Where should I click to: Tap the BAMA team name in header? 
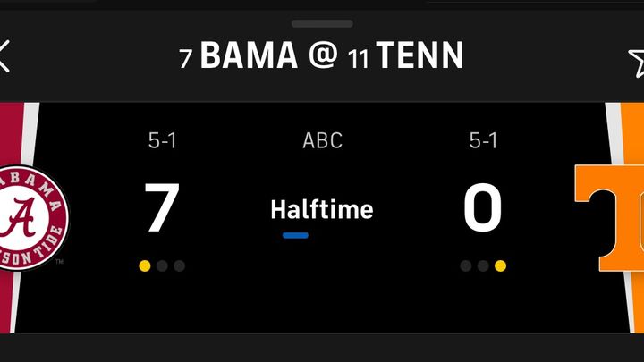249,55
